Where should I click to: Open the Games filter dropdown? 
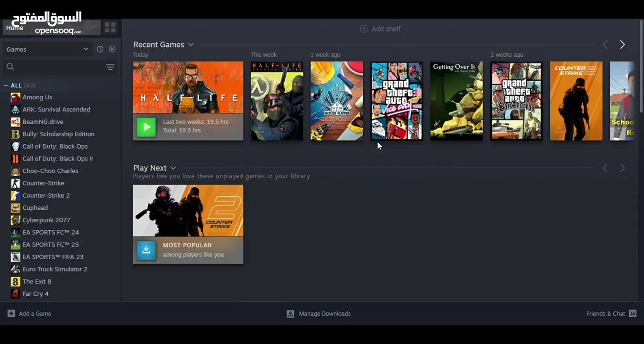pyautogui.click(x=47, y=49)
